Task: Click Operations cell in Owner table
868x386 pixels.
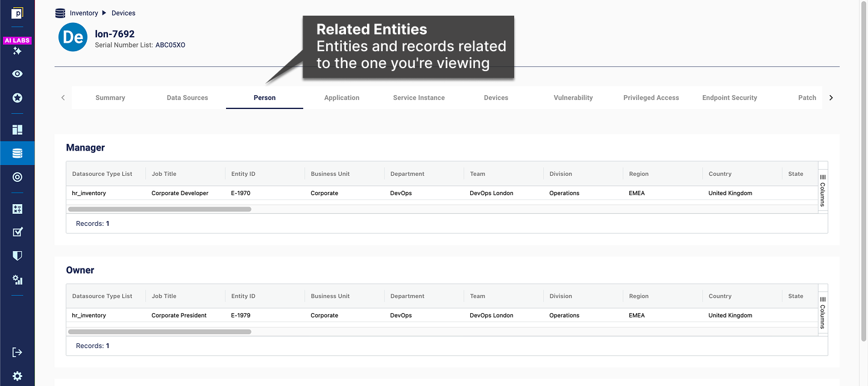Action: (564, 316)
